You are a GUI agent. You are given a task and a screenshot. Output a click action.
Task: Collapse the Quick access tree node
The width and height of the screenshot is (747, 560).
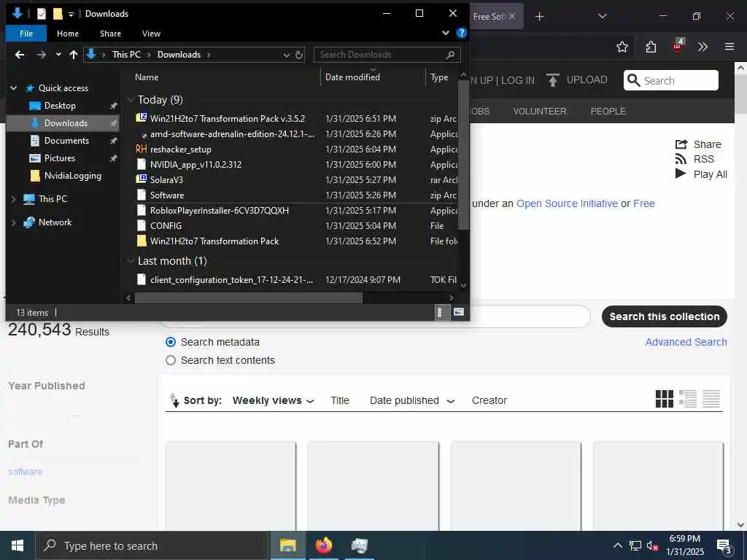click(14, 88)
